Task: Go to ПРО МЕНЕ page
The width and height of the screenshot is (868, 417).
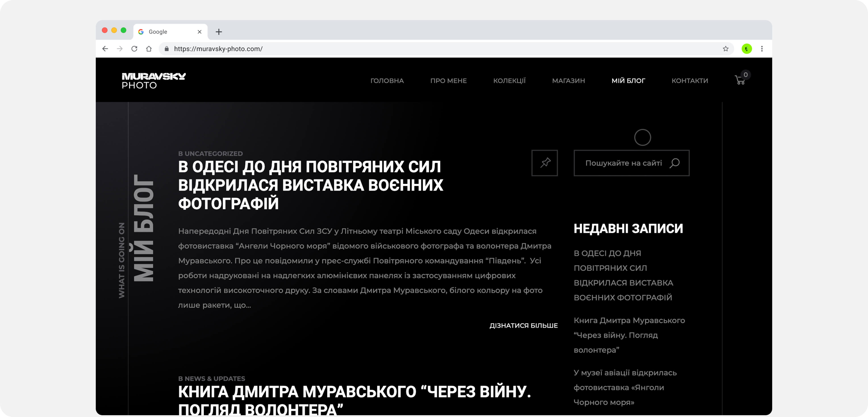Action: pos(448,81)
